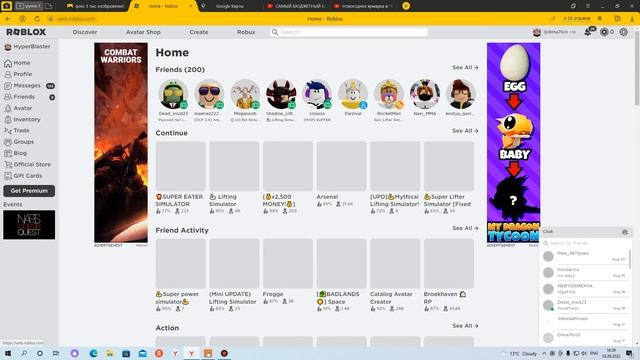The image size is (640, 360).
Task: Click the Trade sidebar icon
Action: [8, 131]
